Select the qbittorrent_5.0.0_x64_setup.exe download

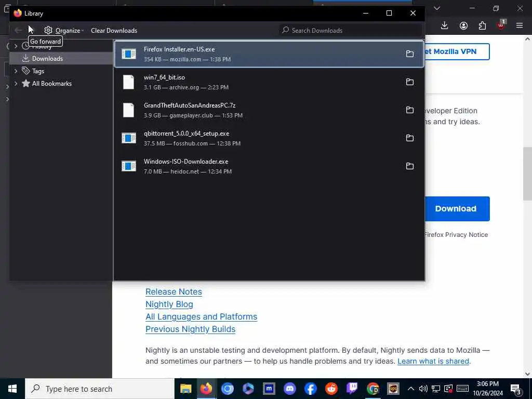tap(269, 138)
